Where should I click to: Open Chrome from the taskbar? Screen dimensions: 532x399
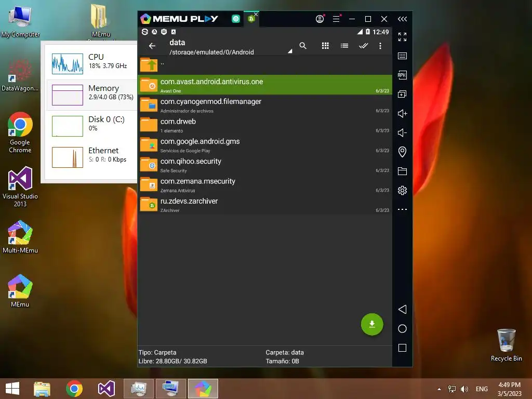(x=74, y=389)
